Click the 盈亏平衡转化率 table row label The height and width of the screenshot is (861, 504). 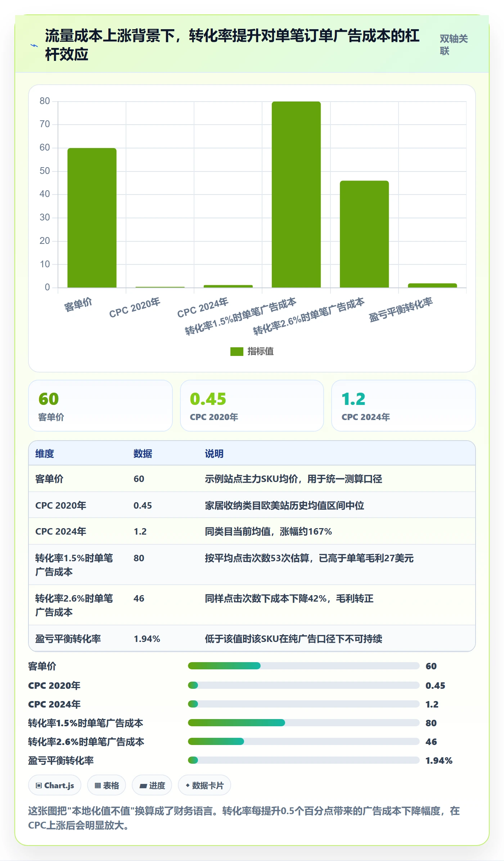tap(68, 639)
